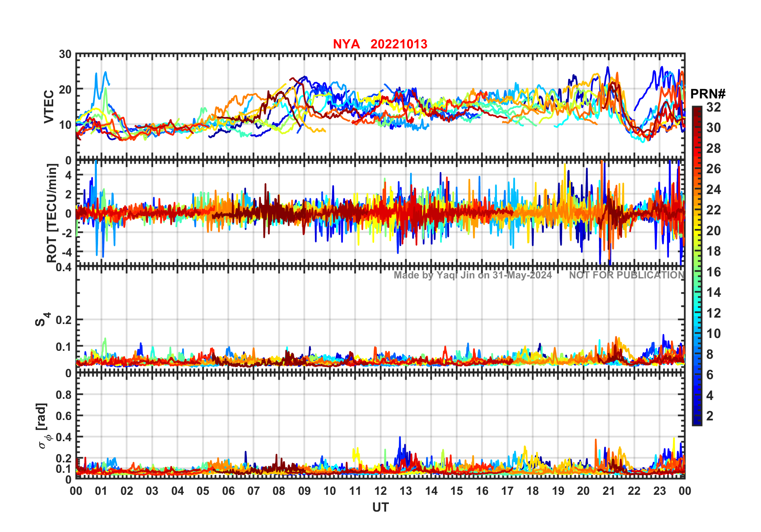Click ROT axis tick label '-2'

click(66, 233)
